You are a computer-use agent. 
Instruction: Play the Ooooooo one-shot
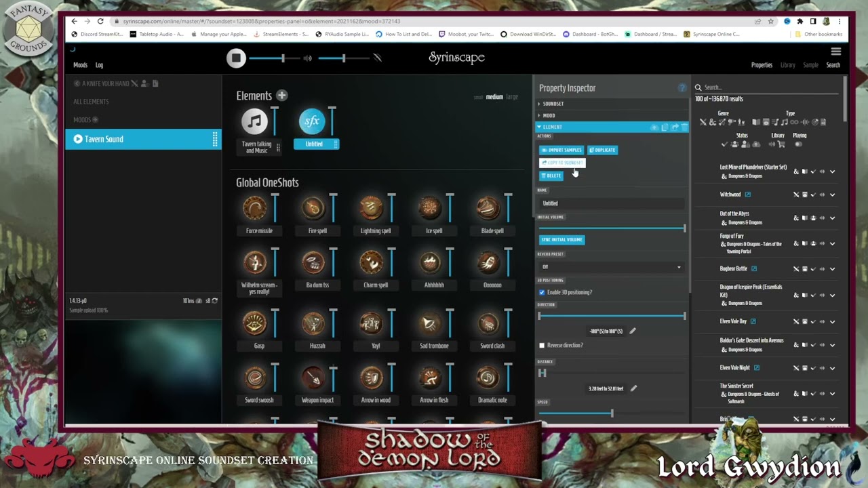[x=488, y=263]
